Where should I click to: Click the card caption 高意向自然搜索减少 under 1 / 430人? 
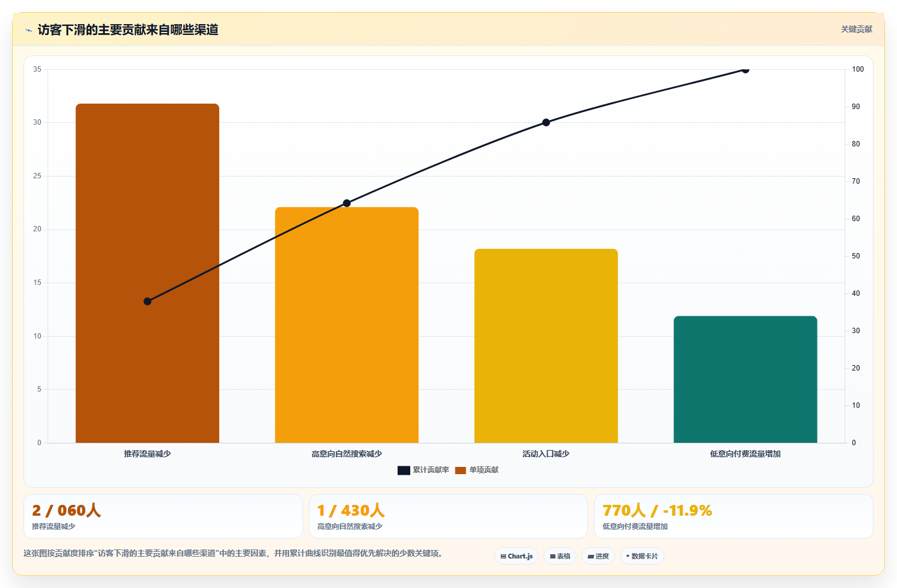350,526
